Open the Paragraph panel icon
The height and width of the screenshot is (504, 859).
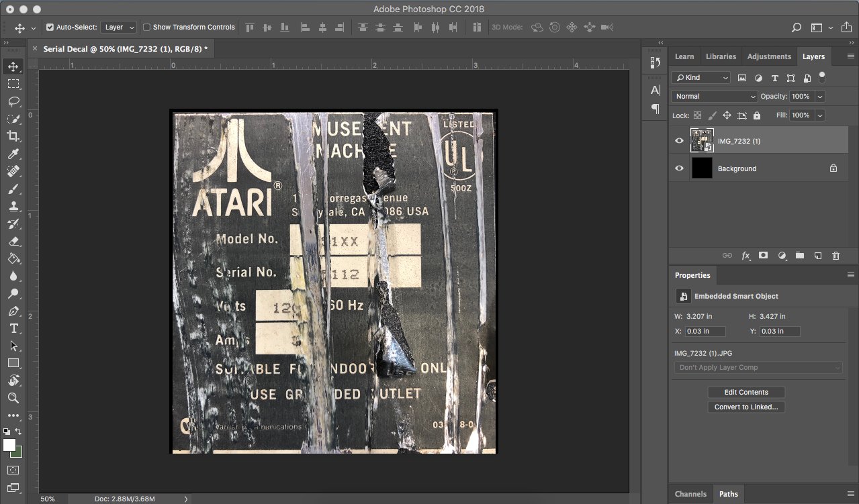(655, 108)
